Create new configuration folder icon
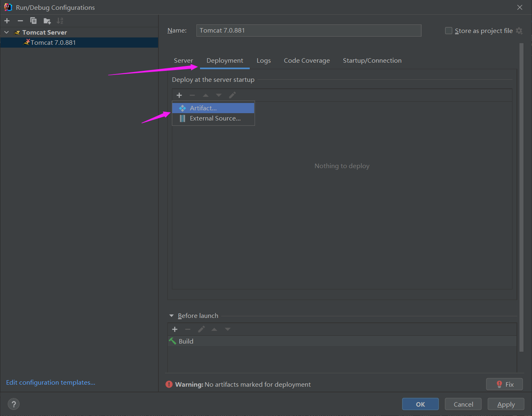 [x=47, y=21]
